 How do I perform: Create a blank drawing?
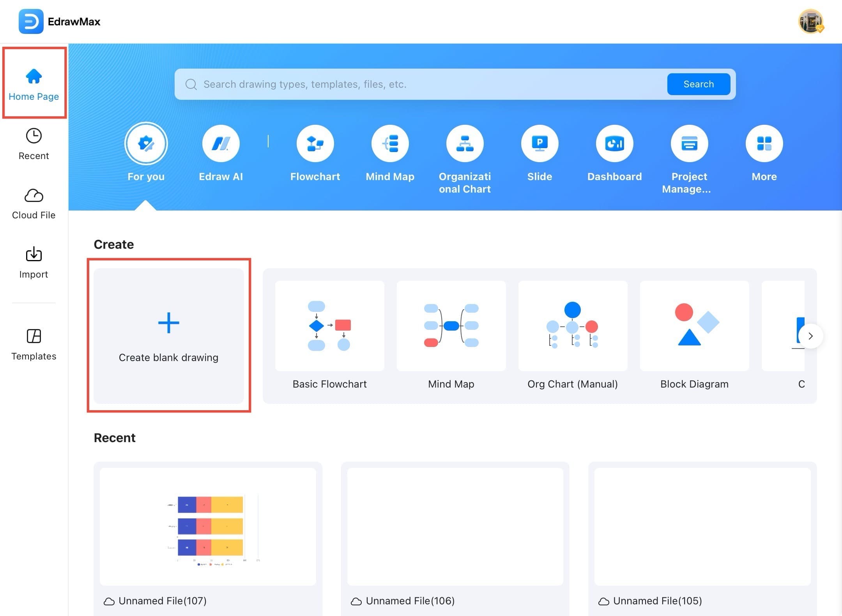pos(169,336)
